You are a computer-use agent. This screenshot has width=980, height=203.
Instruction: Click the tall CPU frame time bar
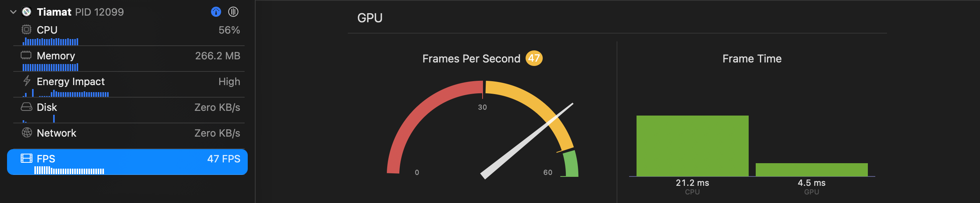coord(692,146)
